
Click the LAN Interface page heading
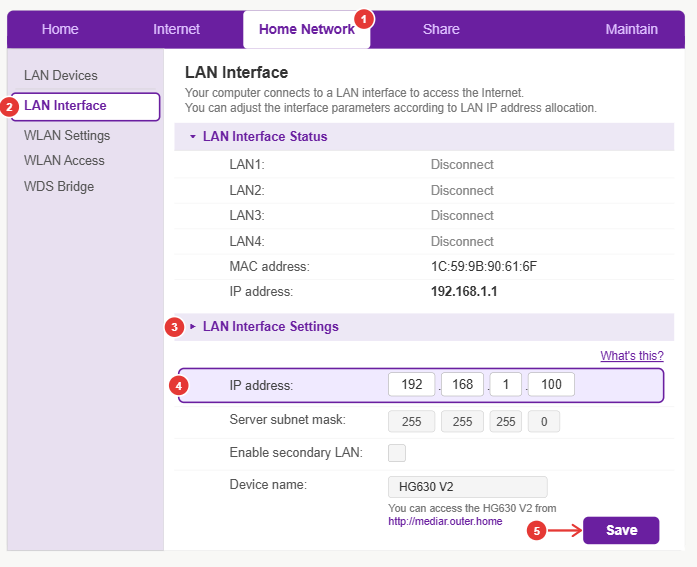click(x=236, y=72)
